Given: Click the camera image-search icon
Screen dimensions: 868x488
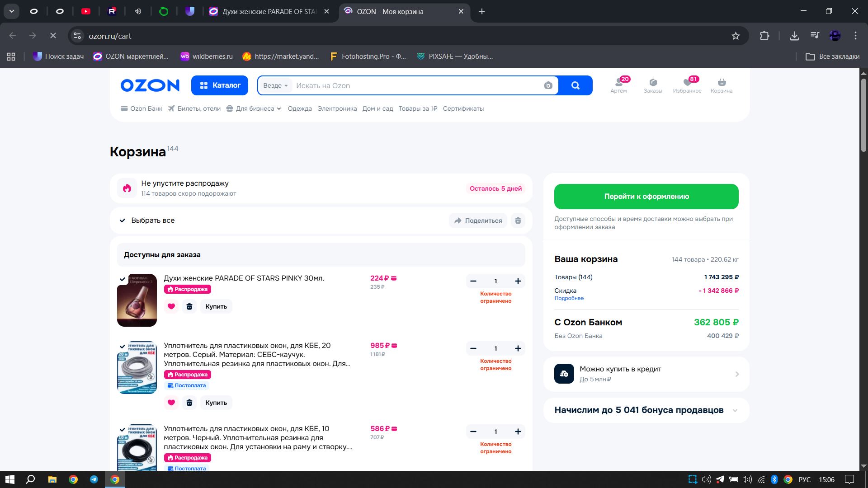Looking at the screenshot, I should tap(548, 85).
